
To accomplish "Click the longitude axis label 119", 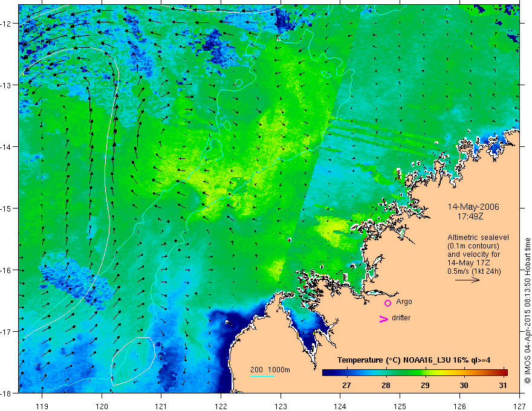I will click(42, 406).
